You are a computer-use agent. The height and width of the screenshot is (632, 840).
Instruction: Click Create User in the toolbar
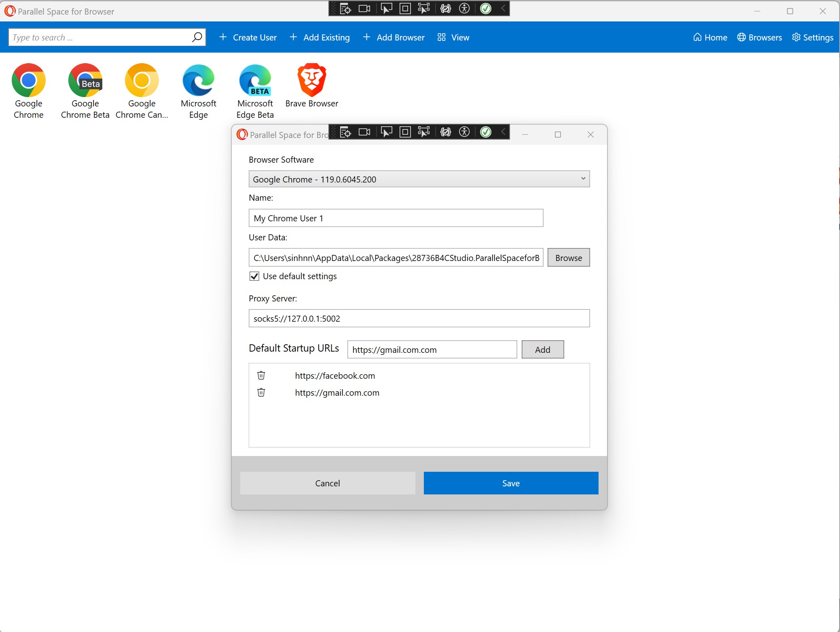(x=248, y=37)
